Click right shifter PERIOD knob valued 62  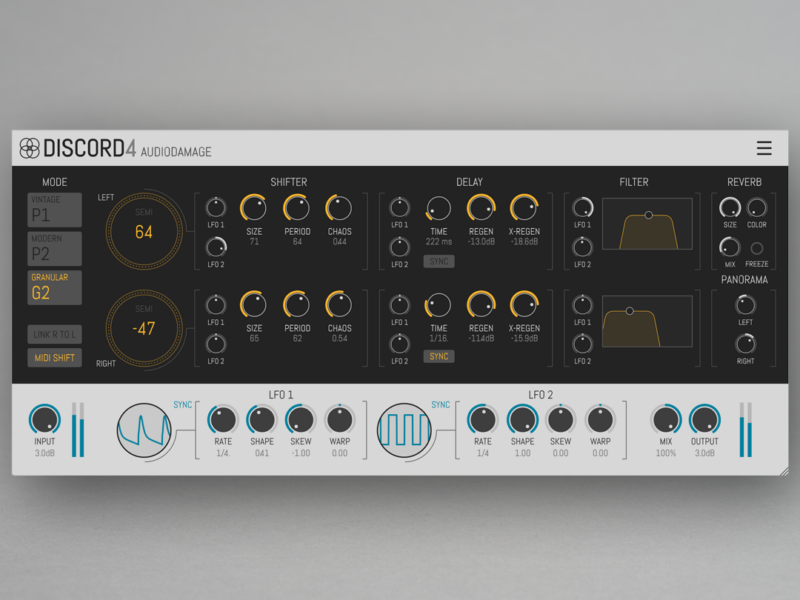297,305
